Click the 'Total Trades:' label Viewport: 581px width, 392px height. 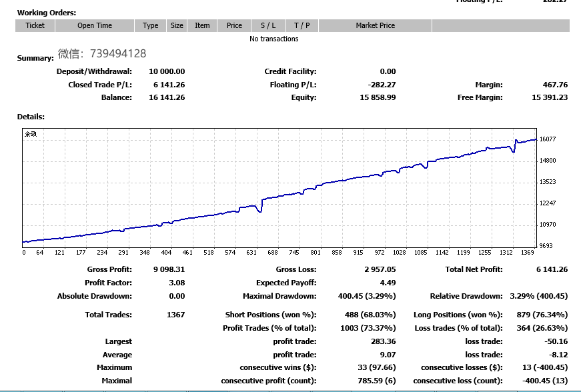tap(109, 315)
